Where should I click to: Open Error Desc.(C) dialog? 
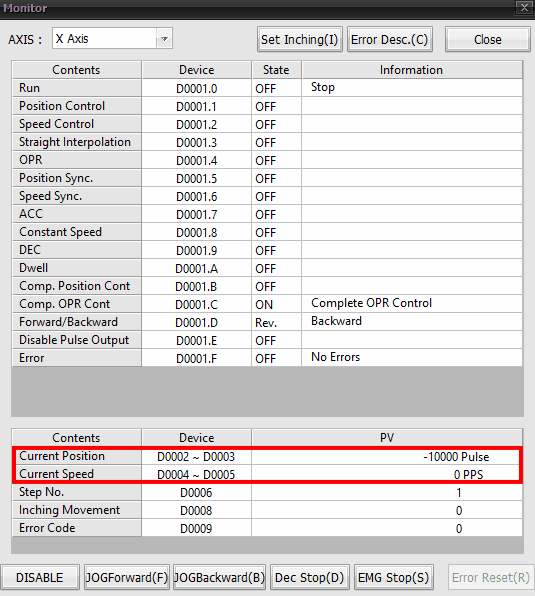389,39
